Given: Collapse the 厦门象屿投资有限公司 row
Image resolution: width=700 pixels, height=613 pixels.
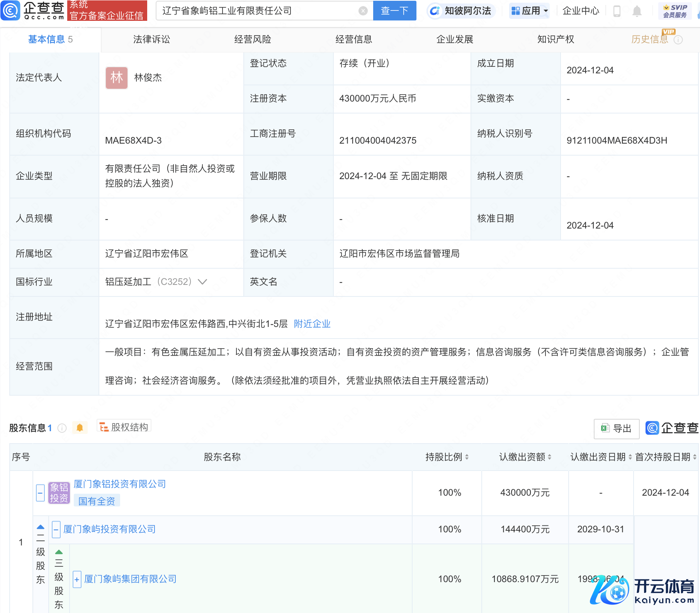Looking at the screenshot, I should (x=56, y=529).
